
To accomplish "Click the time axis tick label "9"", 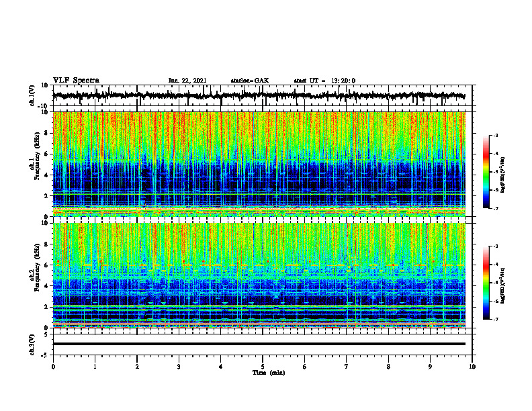I will click(x=430, y=367).
